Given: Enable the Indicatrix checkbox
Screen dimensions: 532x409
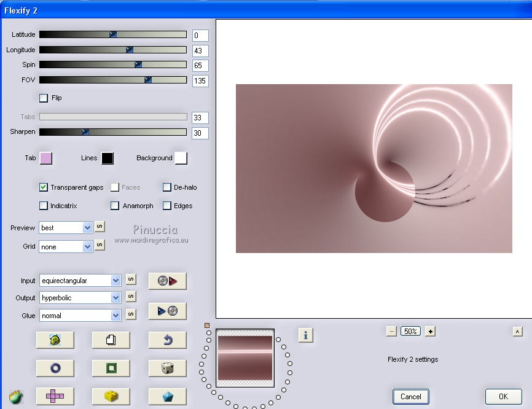Looking at the screenshot, I should tap(44, 206).
